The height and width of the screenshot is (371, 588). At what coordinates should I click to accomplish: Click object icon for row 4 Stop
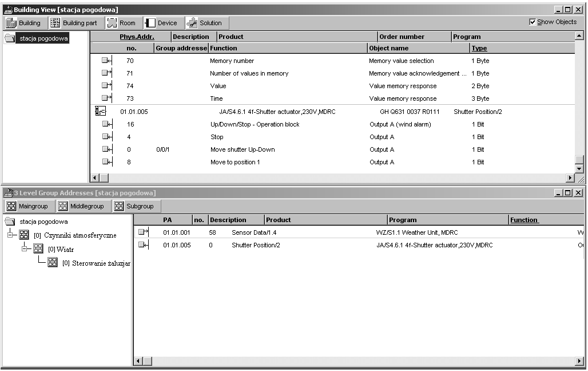[x=108, y=137]
